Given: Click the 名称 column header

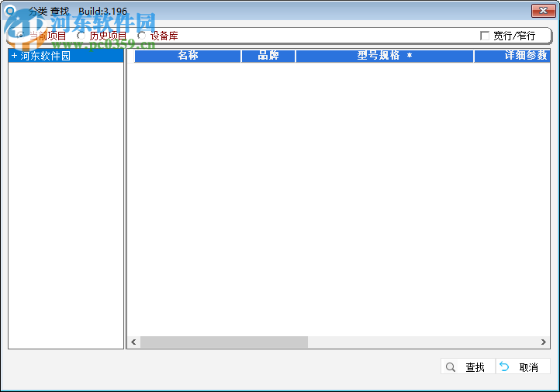Looking at the screenshot, I should pyautogui.click(x=188, y=56).
